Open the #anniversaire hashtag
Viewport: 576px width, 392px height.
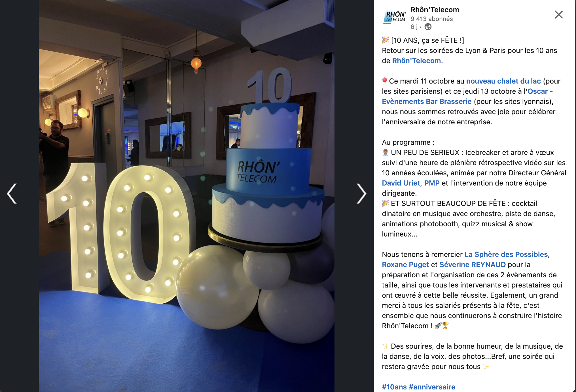pos(432,387)
